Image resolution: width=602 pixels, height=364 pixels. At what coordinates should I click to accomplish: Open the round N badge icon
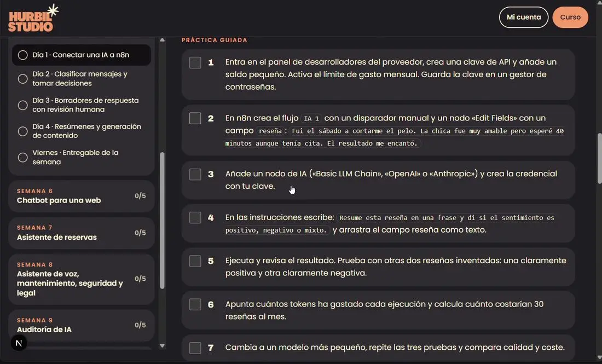pos(19,343)
